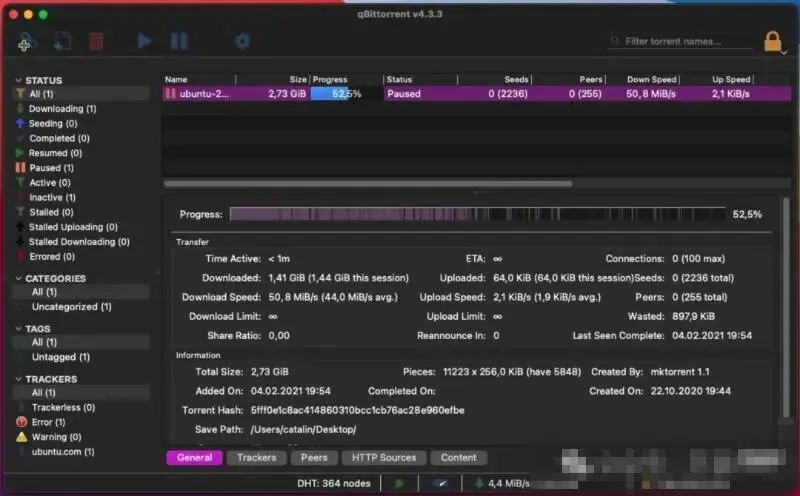Collapse the STATUS sidebar section

18,80
